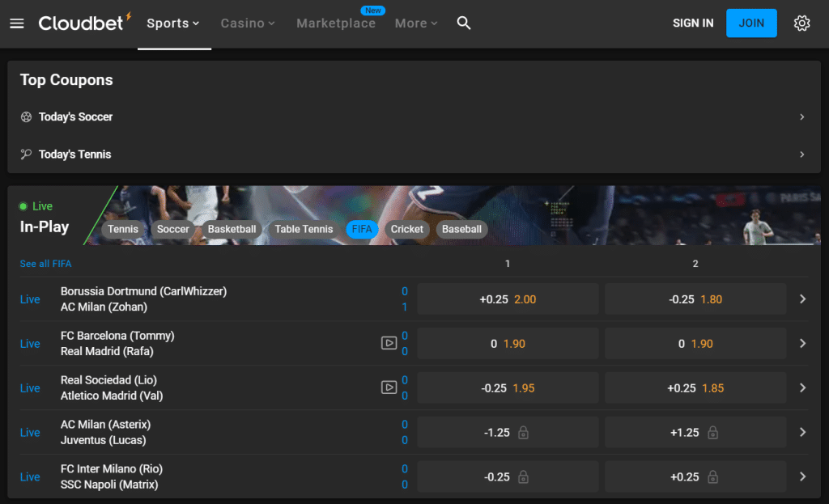Click lock icon on SSC Napoli +0.25 odds
Viewport: 829px width, 504px height.
[x=712, y=476]
